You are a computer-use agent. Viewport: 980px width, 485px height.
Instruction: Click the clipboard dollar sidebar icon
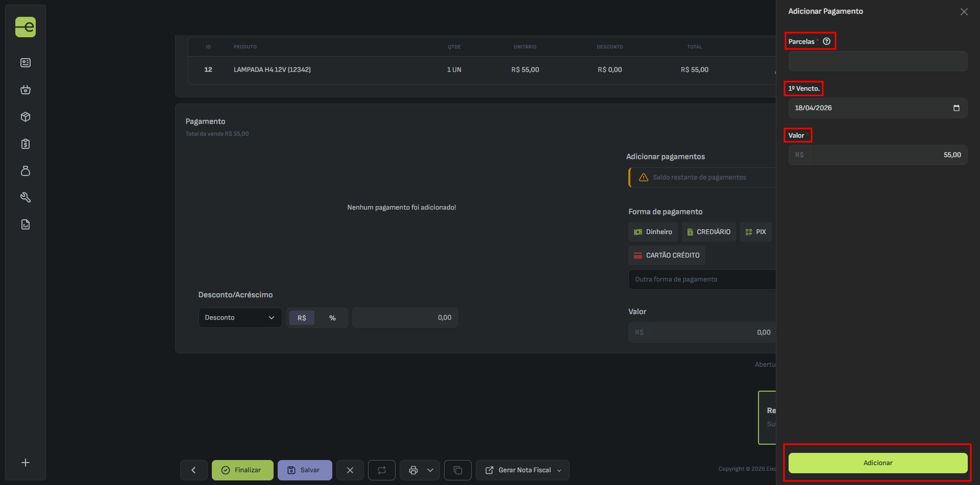(26, 144)
